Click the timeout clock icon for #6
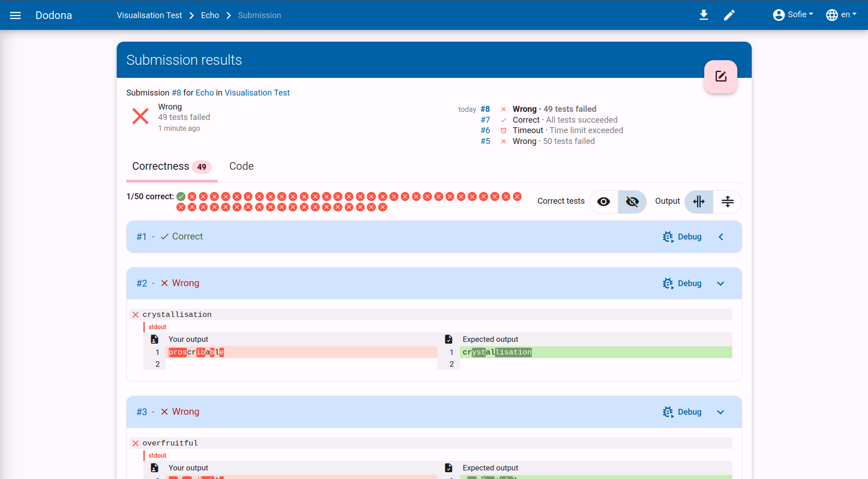The height and width of the screenshot is (479, 868). click(x=503, y=130)
